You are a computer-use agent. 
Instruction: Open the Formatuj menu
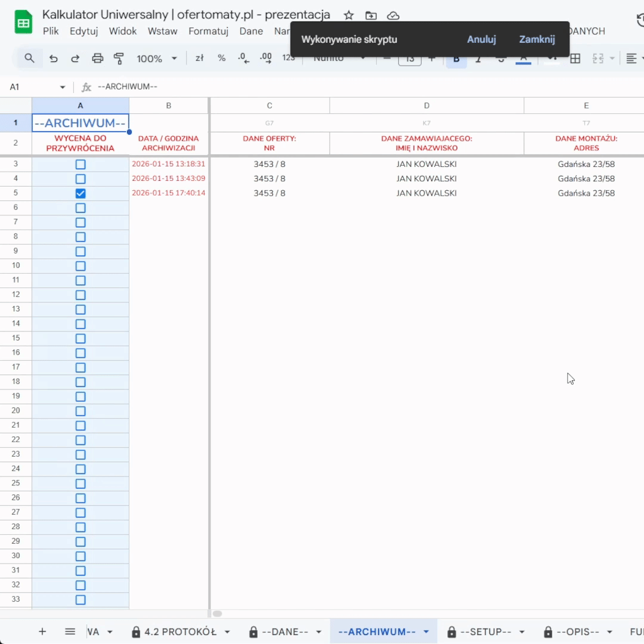tap(209, 31)
